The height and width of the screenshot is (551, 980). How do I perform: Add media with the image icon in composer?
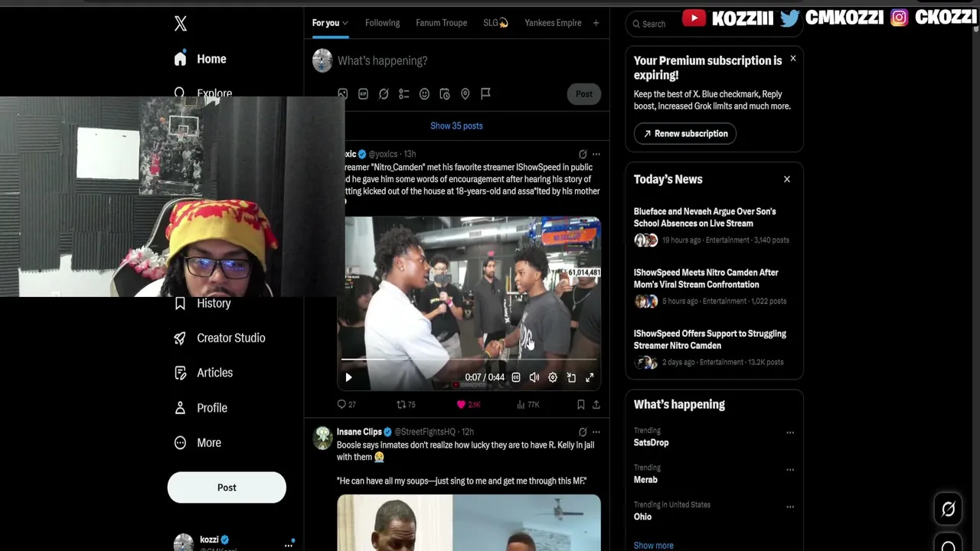[x=343, y=94]
